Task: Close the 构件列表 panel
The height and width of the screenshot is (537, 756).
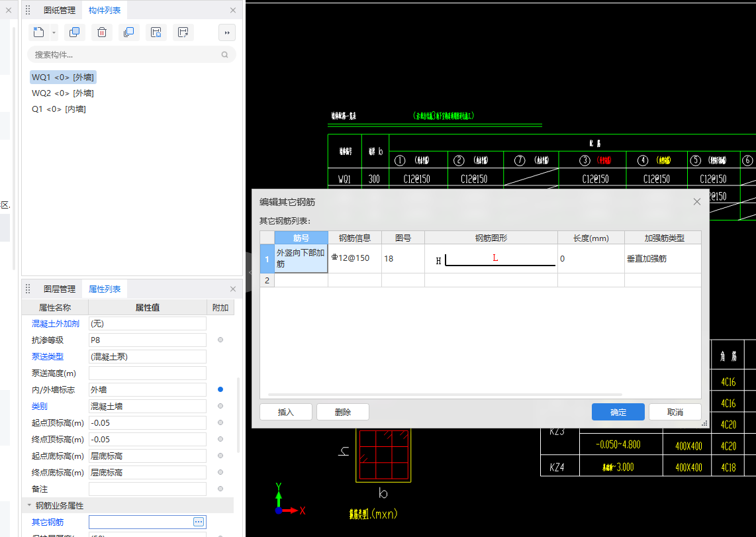Action: coord(233,10)
